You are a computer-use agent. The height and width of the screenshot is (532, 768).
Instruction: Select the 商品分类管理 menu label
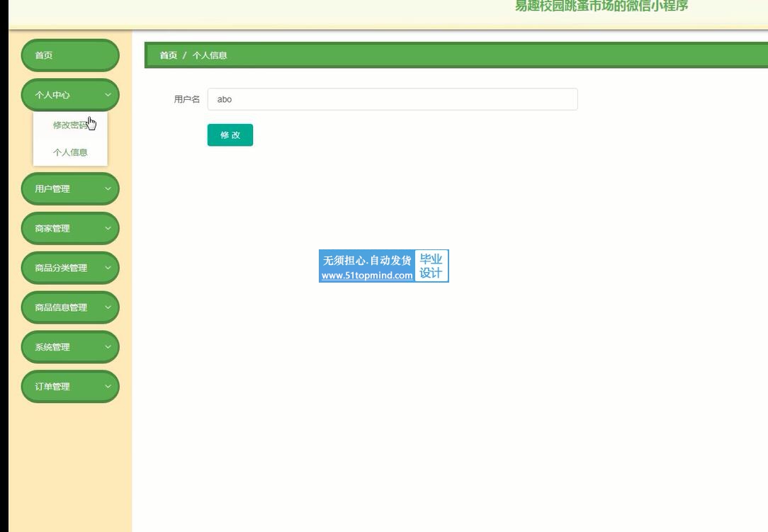point(61,268)
